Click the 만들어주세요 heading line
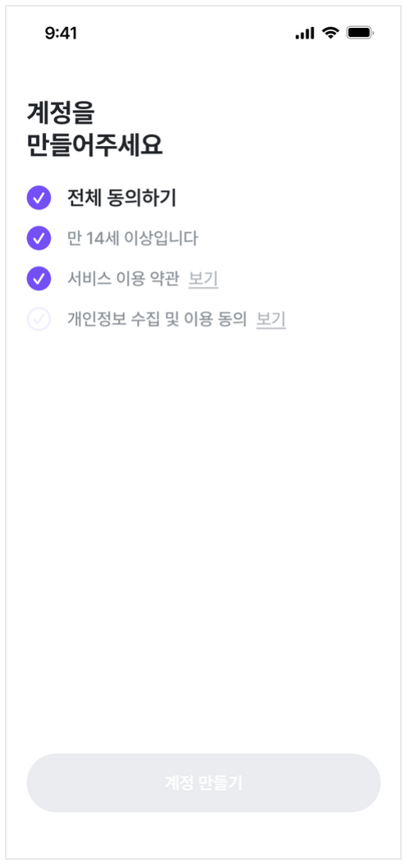Viewport: 405px width, 868px height. tap(94, 145)
